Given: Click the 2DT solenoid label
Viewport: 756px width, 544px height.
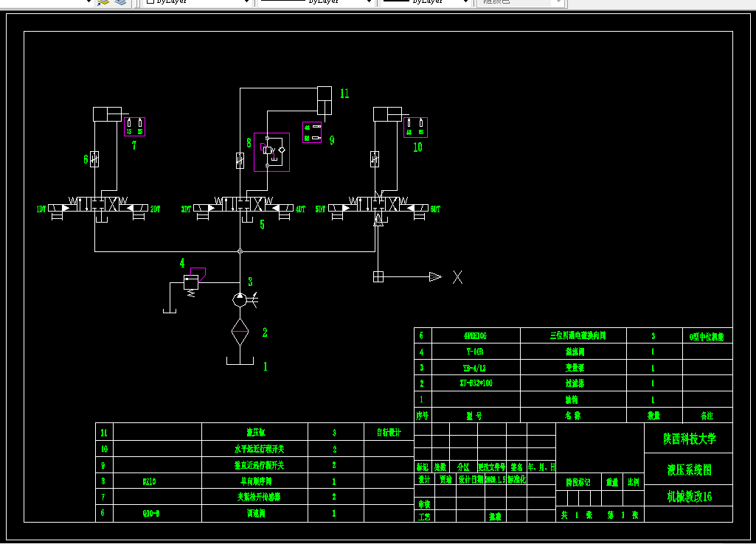Looking at the screenshot, I should [x=155, y=209].
